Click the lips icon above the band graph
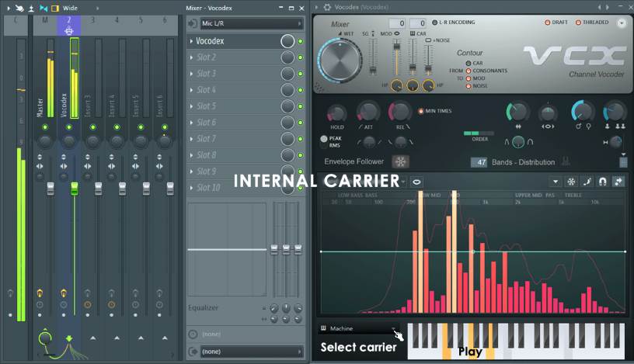The image size is (634, 364). pyautogui.click(x=417, y=182)
